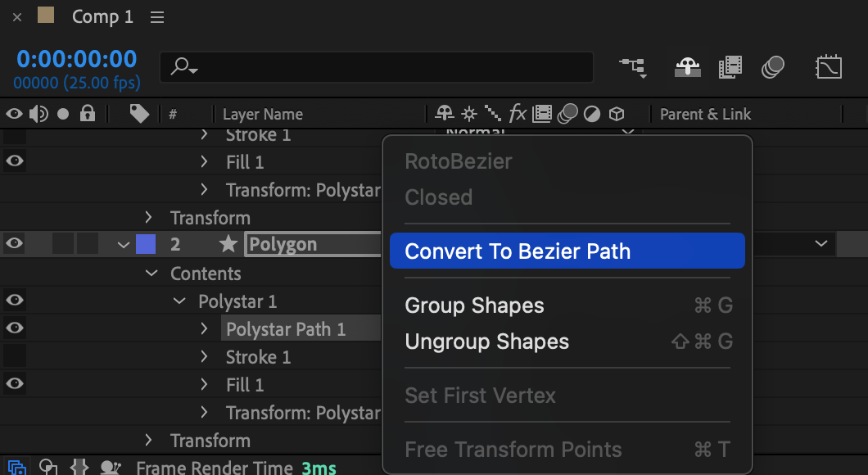Collapse the Polygon layer twirl arrow
This screenshot has height=475, width=868.
tap(124, 244)
